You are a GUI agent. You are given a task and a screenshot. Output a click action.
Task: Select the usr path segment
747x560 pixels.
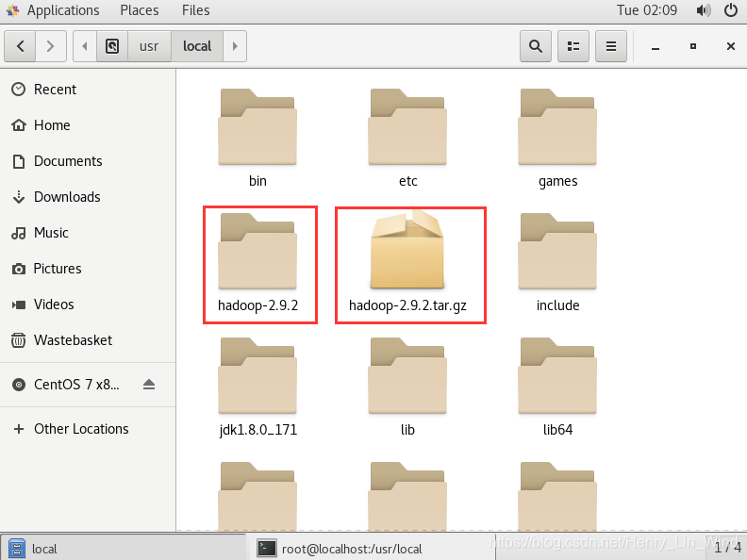click(x=149, y=46)
